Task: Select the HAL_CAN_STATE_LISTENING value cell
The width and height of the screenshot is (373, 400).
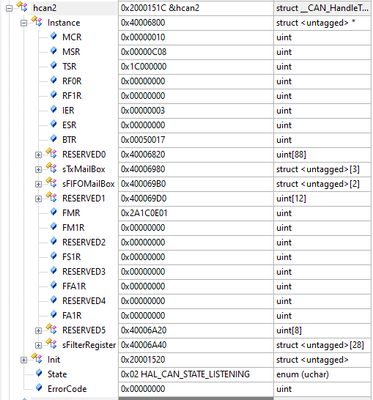Action: tap(196, 374)
